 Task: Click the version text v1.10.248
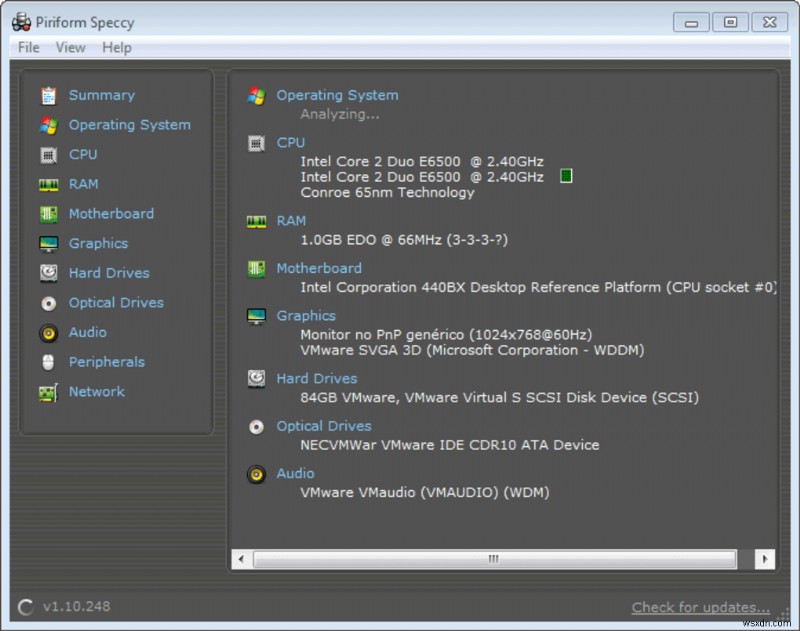[77, 607]
